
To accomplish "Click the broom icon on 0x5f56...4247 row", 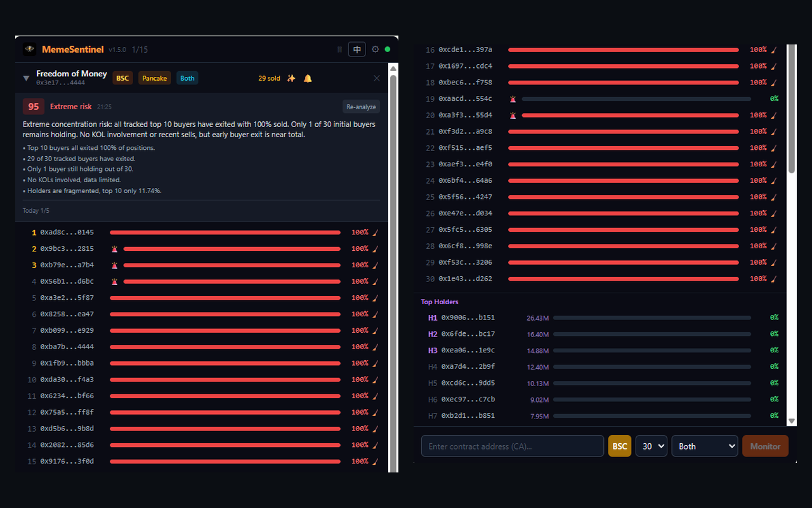I will [773, 197].
